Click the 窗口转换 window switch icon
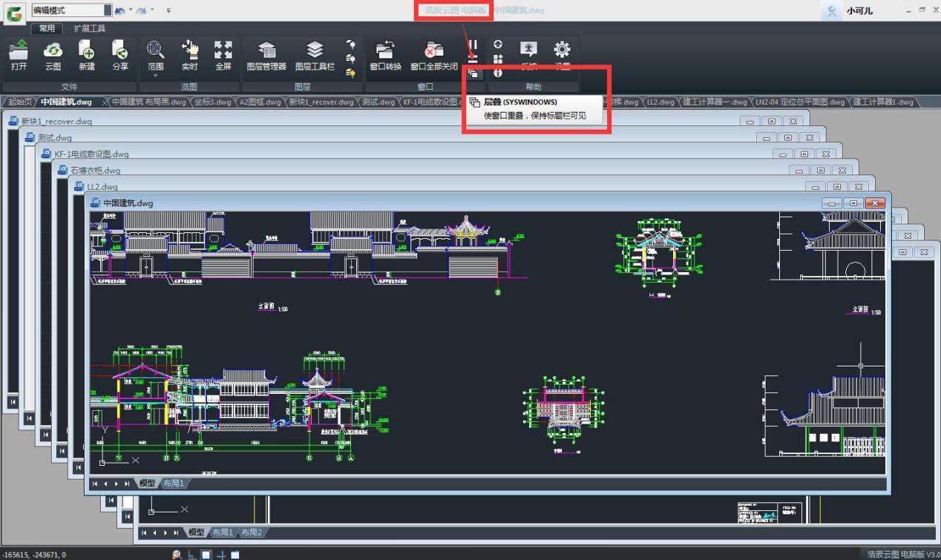 coord(385,55)
